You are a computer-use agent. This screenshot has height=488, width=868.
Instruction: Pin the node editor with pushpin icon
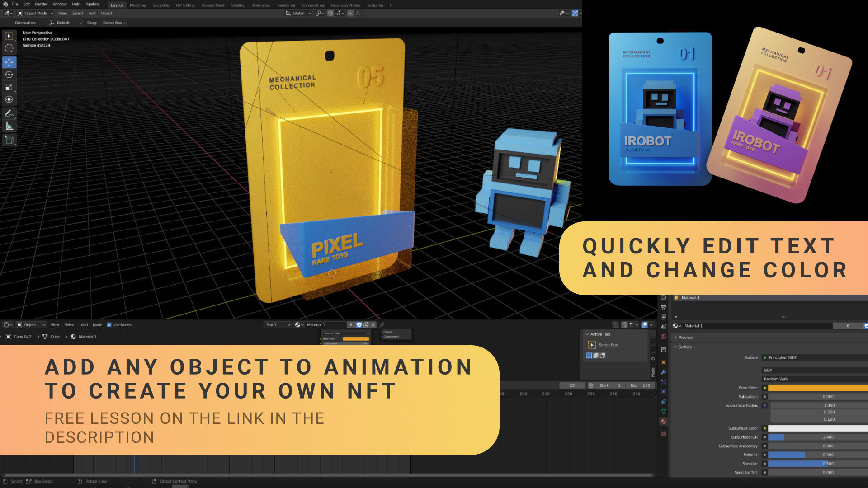coord(382,325)
